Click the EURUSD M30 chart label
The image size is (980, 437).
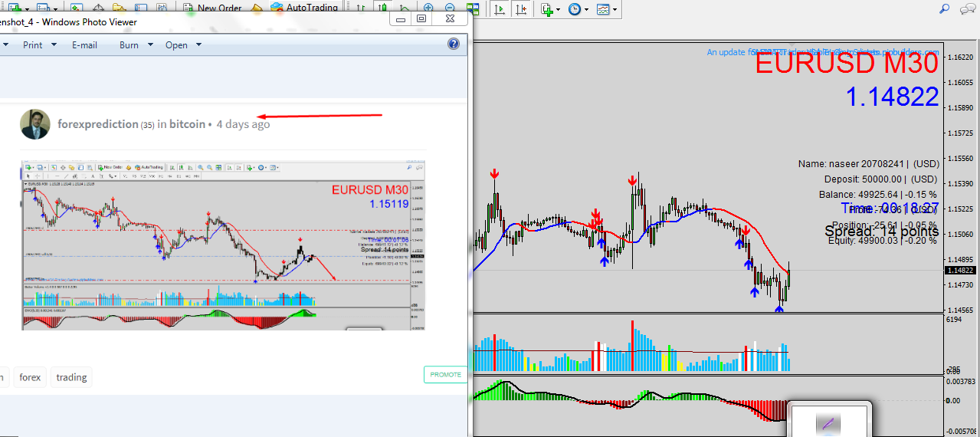[x=847, y=63]
